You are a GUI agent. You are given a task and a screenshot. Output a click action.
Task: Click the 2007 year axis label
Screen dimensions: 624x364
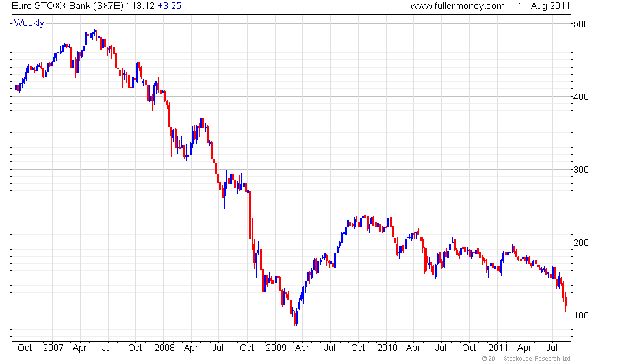53,348
